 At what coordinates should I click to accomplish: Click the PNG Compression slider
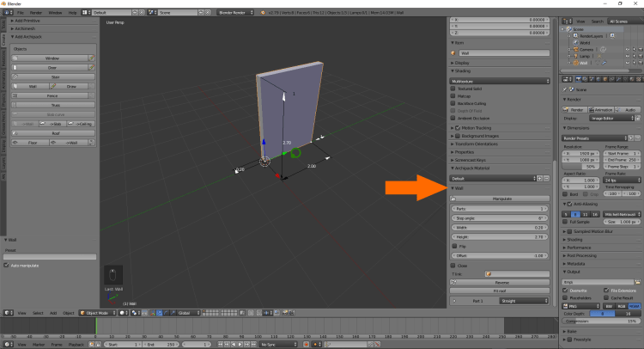coord(599,321)
